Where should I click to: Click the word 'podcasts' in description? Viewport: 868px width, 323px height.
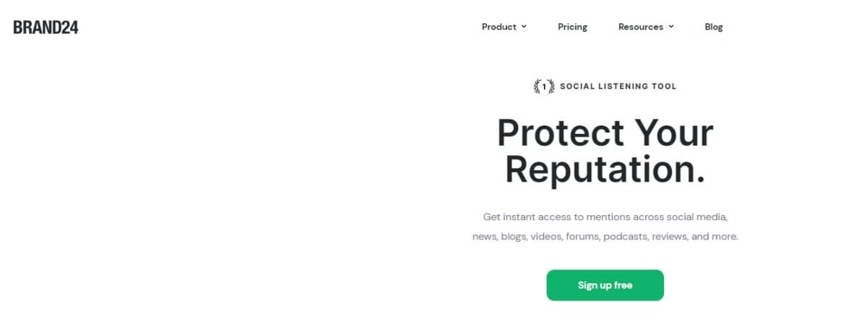pyautogui.click(x=627, y=237)
